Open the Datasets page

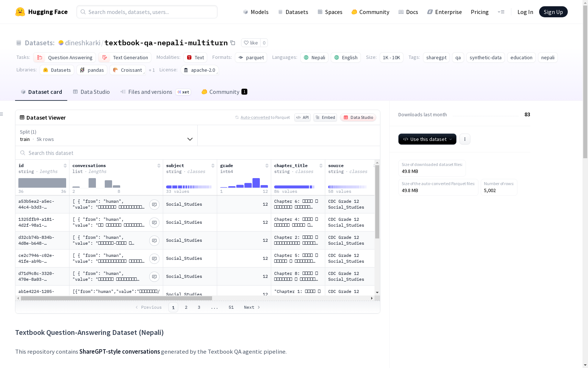point(293,12)
